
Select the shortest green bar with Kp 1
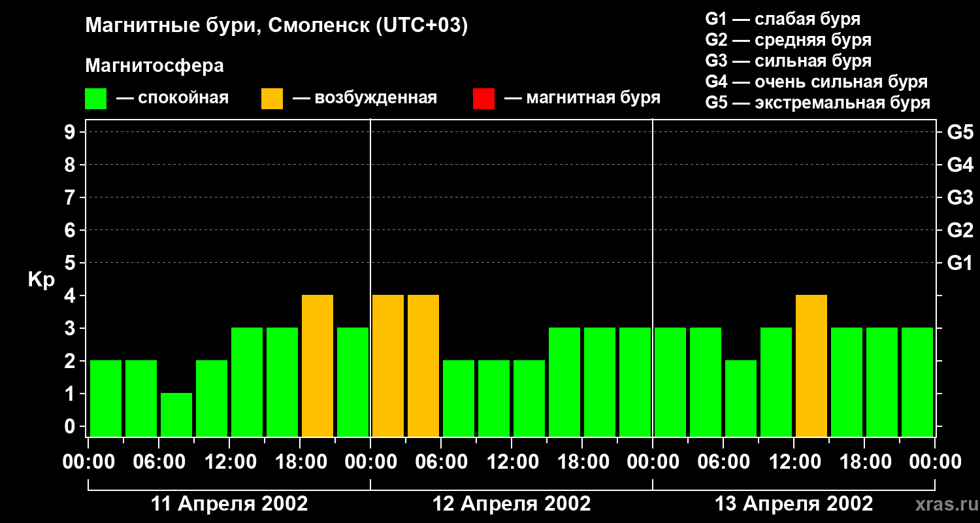(x=176, y=414)
